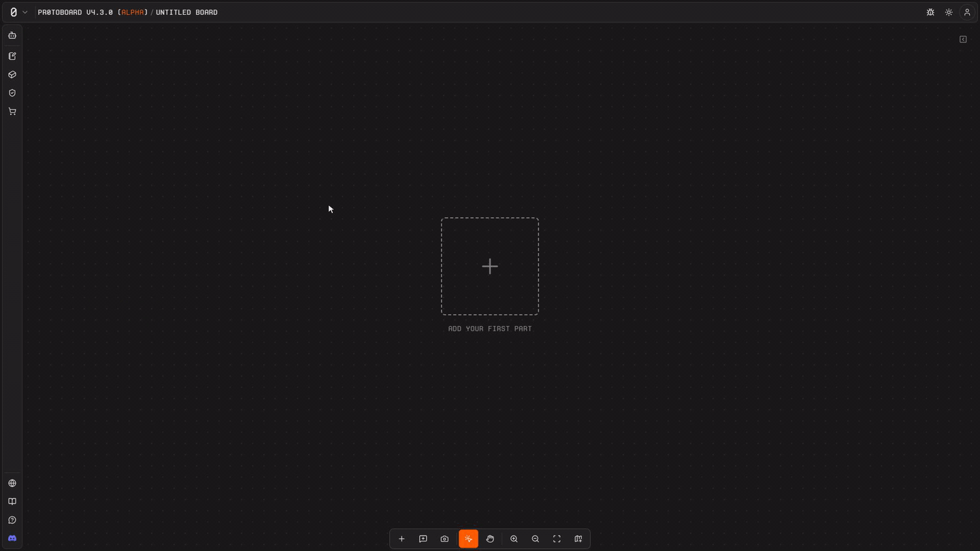Toggle the light/dark theme sun icon

click(x=949, y=12)
